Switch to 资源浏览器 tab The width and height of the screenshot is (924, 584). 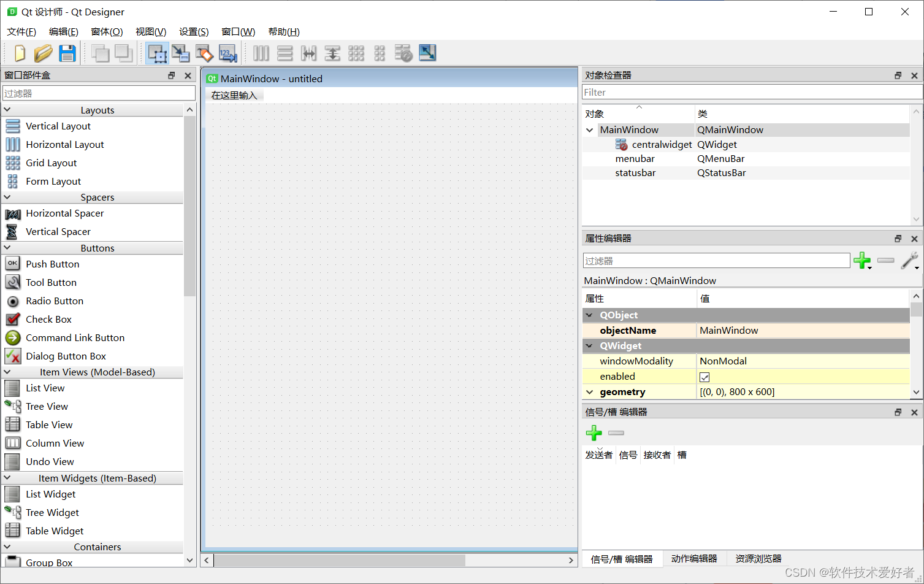(x=758, y=559)
